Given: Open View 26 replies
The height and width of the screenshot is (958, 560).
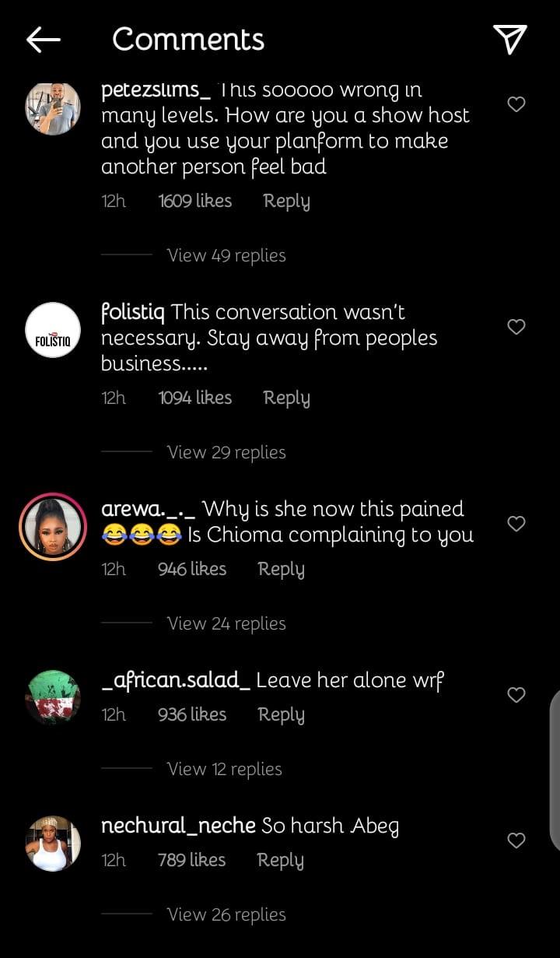Looking at the screenshot, I should [x=226, y=914].
